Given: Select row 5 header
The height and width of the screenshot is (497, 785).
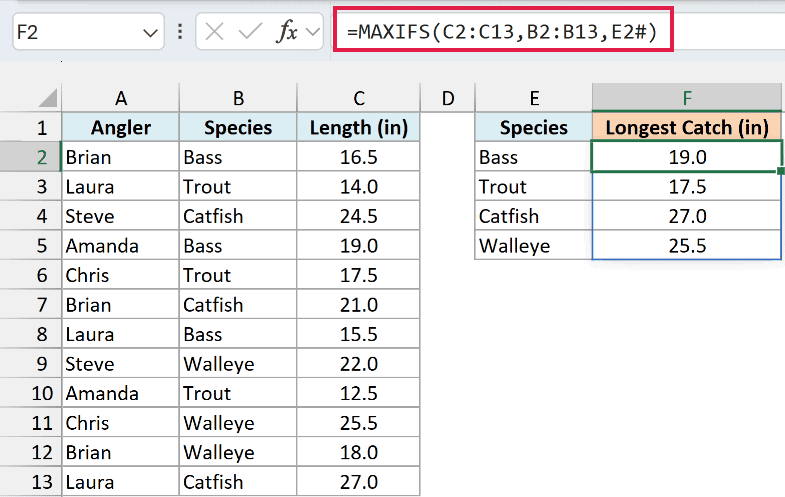Looking at the screenshot, I should coord(31,245).
